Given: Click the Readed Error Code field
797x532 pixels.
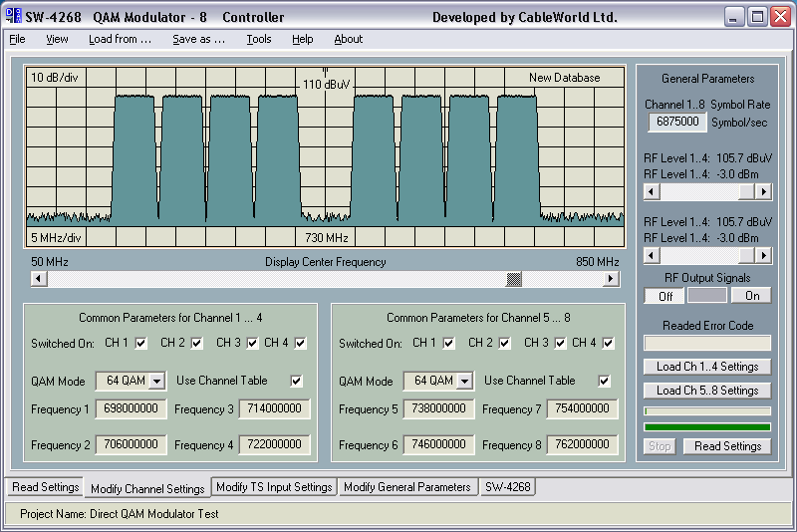Looking at the screenshot, I should tap(707, 343).
